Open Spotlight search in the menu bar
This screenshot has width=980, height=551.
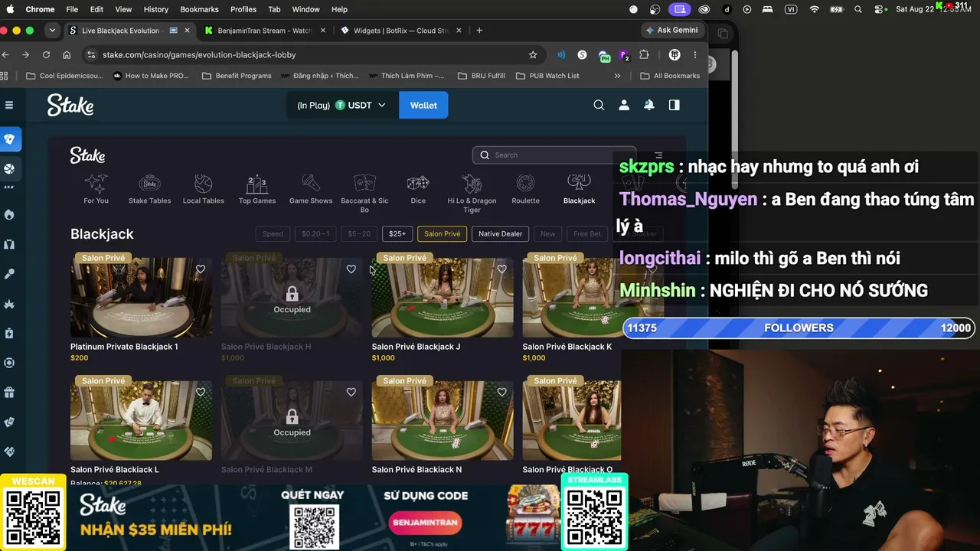tap(858, 9)
